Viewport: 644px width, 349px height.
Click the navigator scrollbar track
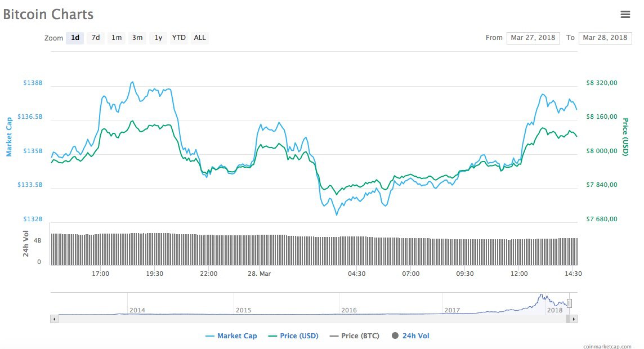pyautogui.click(x=281, y=319)
